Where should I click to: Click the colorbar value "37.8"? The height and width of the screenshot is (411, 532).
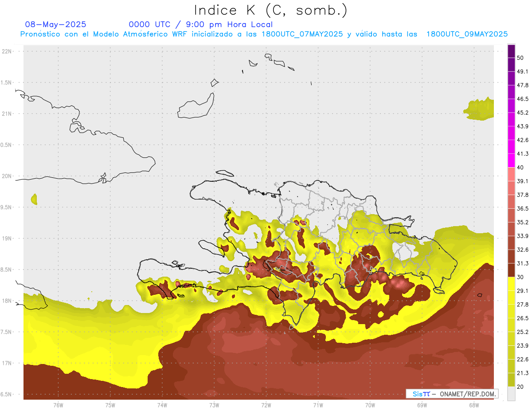coord(523,195)
